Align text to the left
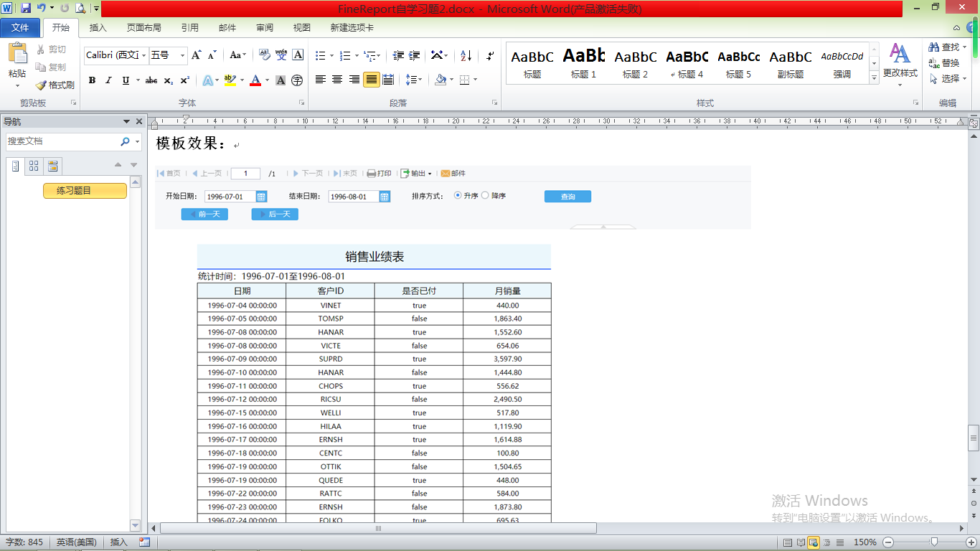980x551 pixels. 321,80
